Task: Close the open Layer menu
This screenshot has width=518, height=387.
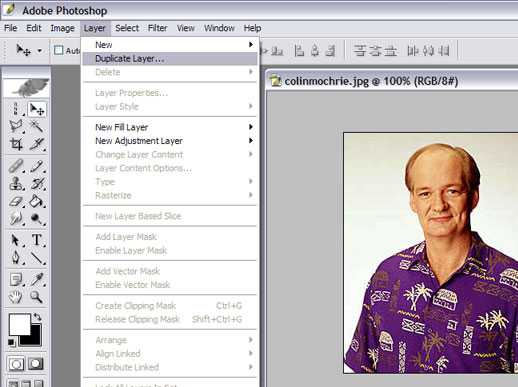Action: pos(95,28)
